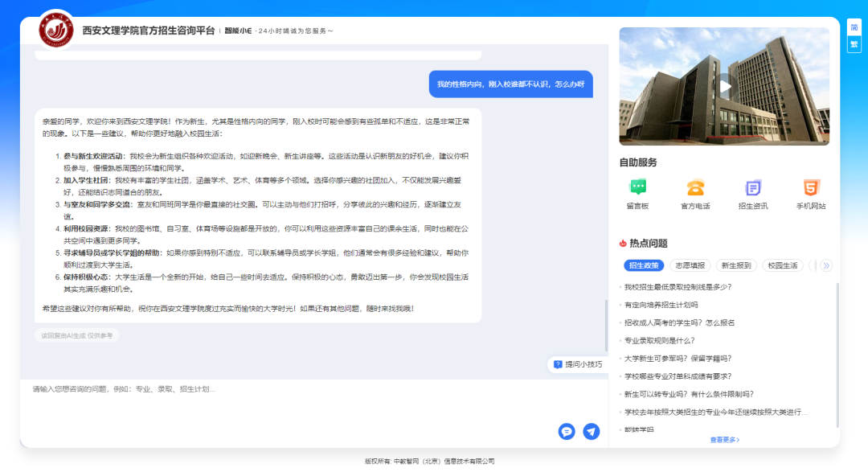This screenshot has height=472, width=868.
Task: Open the 留言板 message board icon
Action: point(637,188)
